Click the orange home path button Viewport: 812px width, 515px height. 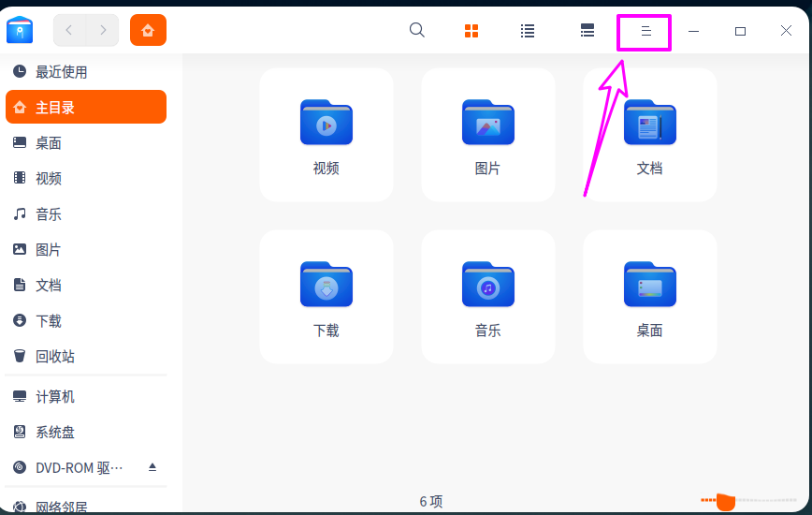click(148, 30)
